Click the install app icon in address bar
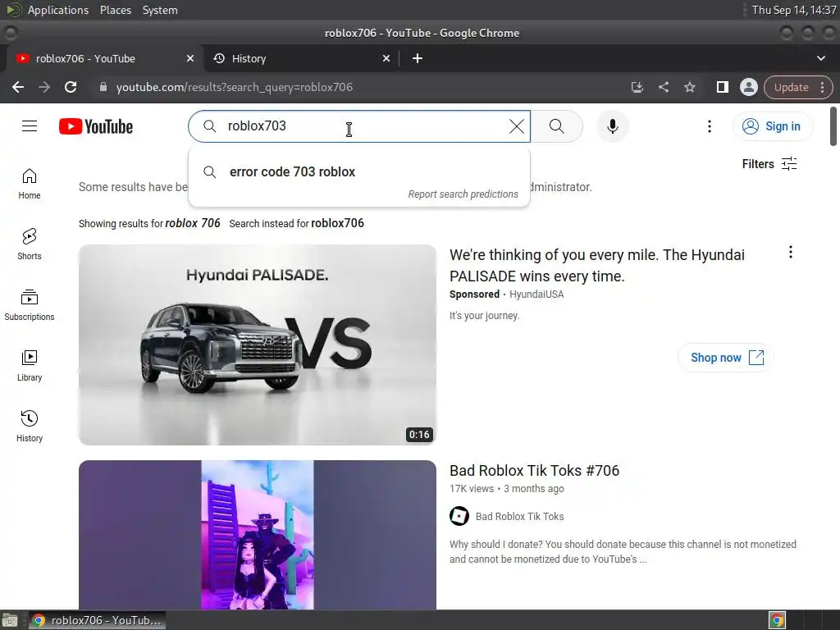This screenshot has height=630, width=840. [x=637, y=87]
